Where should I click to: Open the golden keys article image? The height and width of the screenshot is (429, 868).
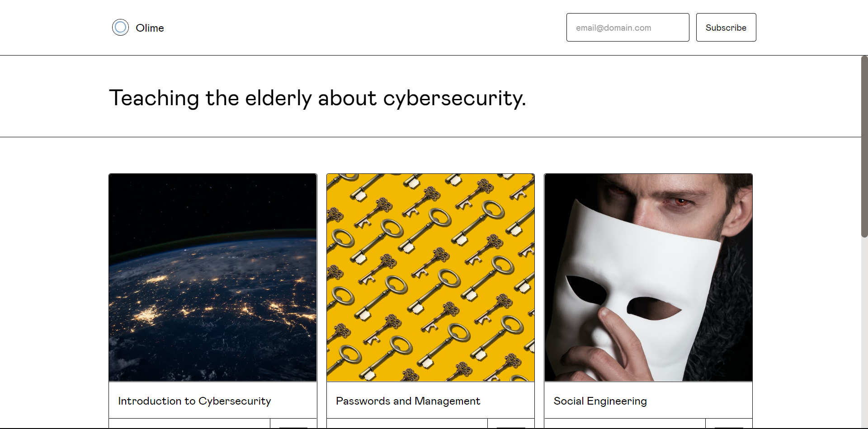430,278
